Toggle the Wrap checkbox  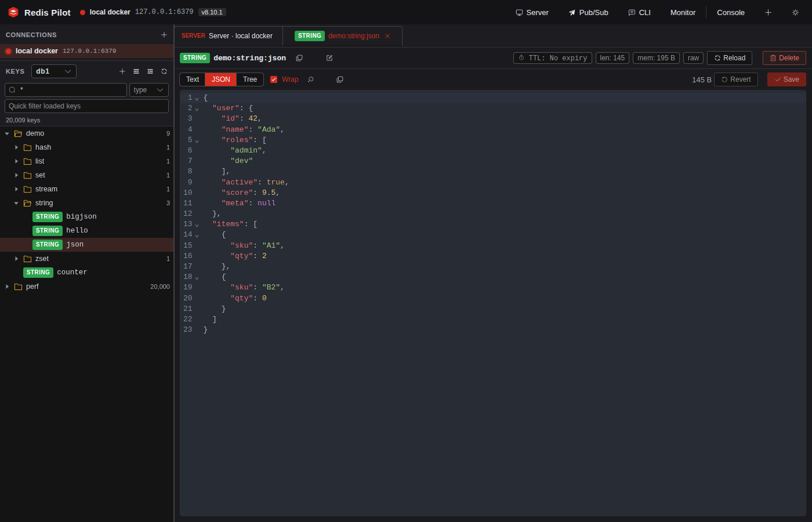(x=274, y=79)
